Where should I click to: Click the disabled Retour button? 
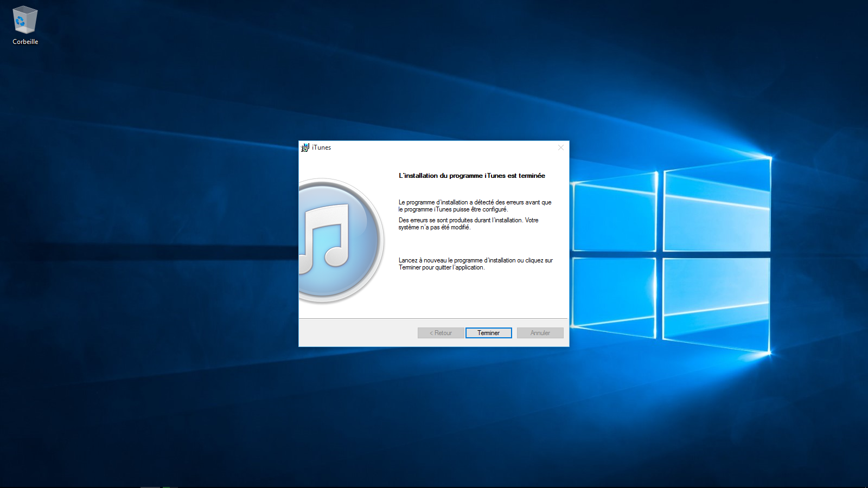441,333
